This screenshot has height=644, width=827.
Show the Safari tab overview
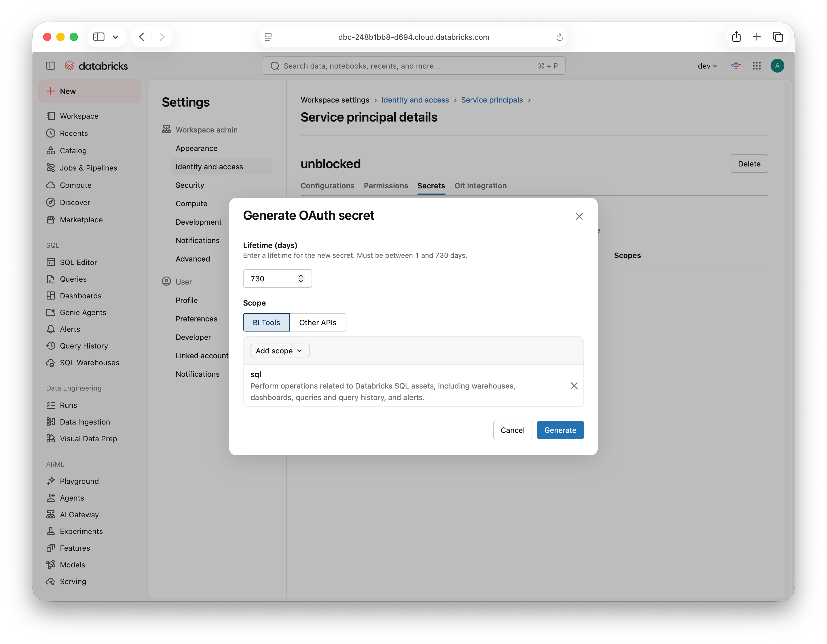tap(777, 37)
